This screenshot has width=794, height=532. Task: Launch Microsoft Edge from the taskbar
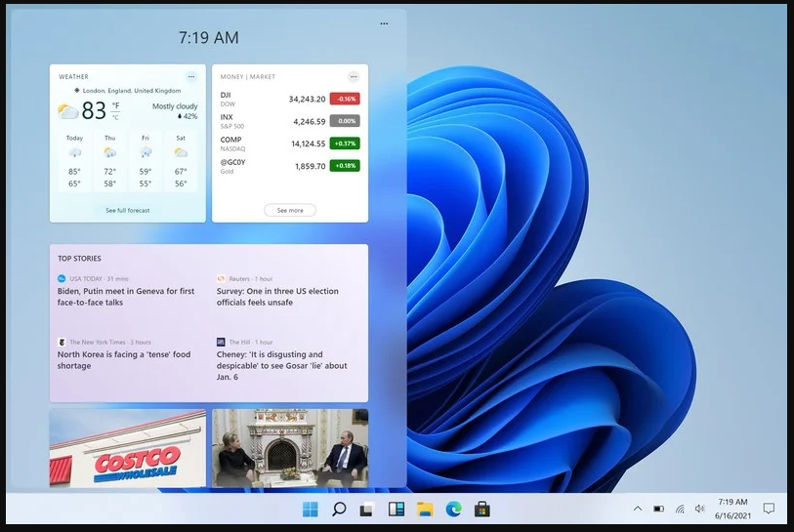pos(454,510)
